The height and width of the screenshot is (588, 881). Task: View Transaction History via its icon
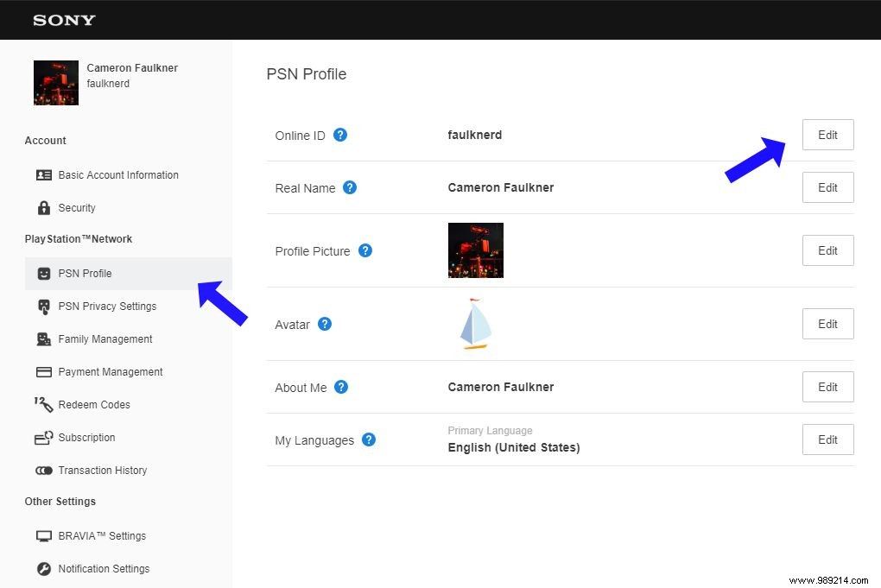point(43,471)
